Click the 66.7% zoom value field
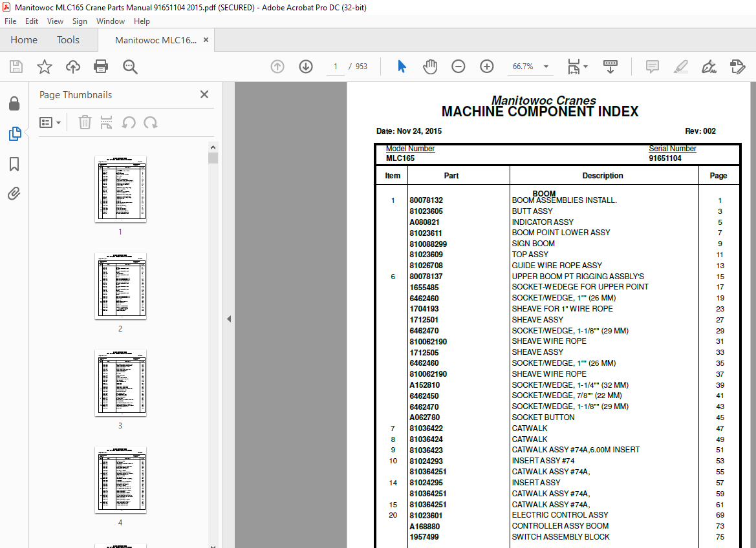 tap(523, 67)
